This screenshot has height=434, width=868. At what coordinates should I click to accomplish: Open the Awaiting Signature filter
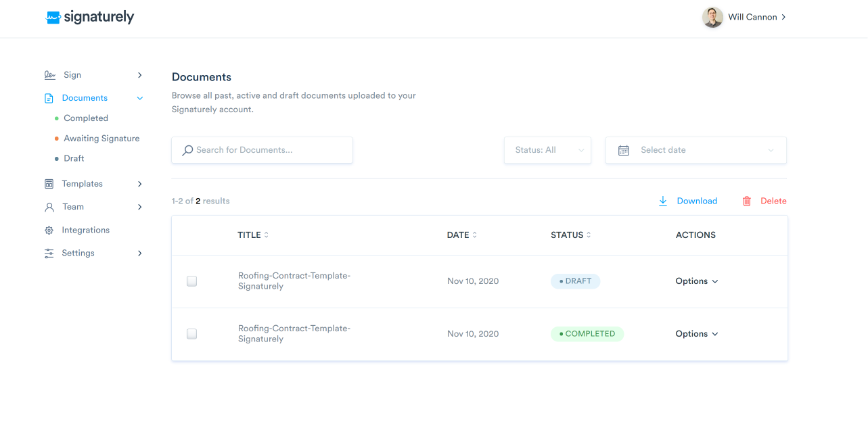coord(101,139)
